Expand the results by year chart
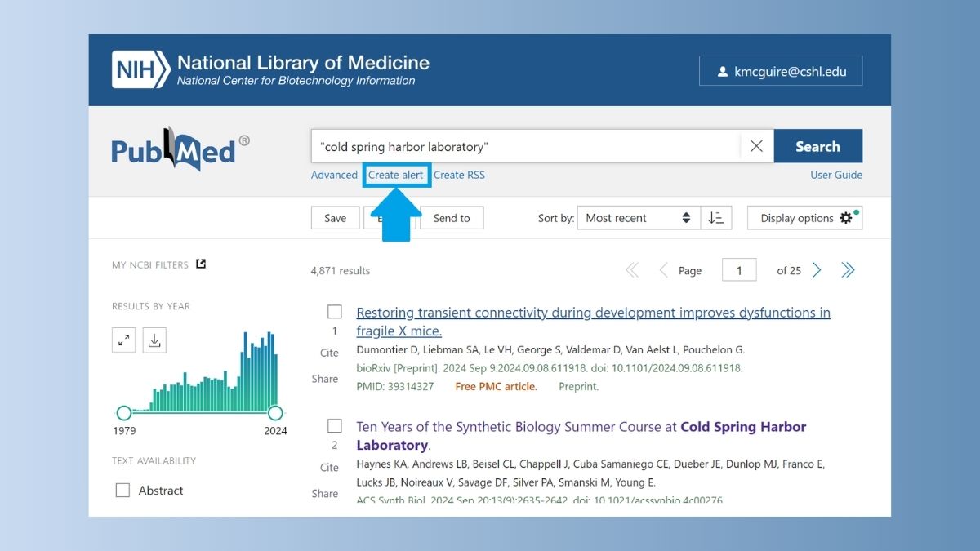The height and width of the screenshot is (551, 980). (123, 340)
